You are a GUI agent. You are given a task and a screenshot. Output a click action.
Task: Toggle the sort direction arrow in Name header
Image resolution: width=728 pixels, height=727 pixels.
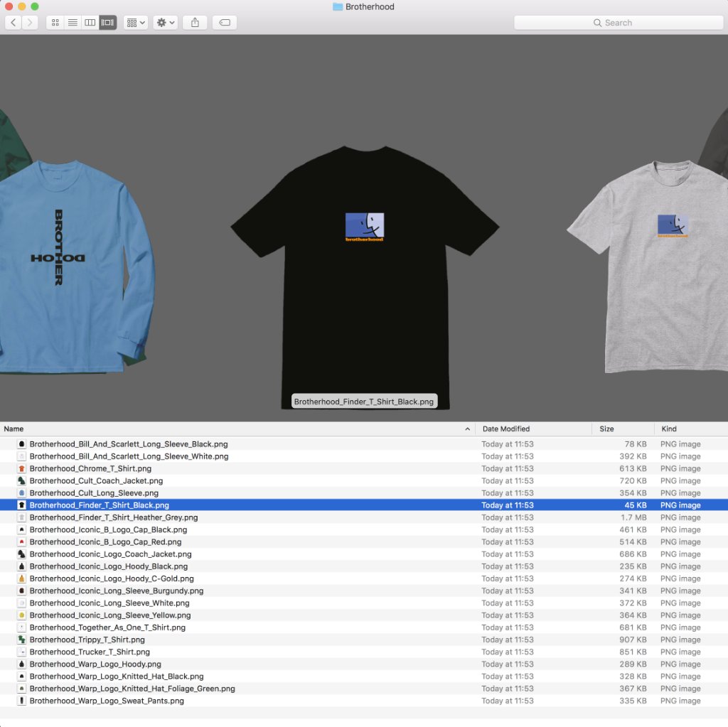[x=468, y=429]
